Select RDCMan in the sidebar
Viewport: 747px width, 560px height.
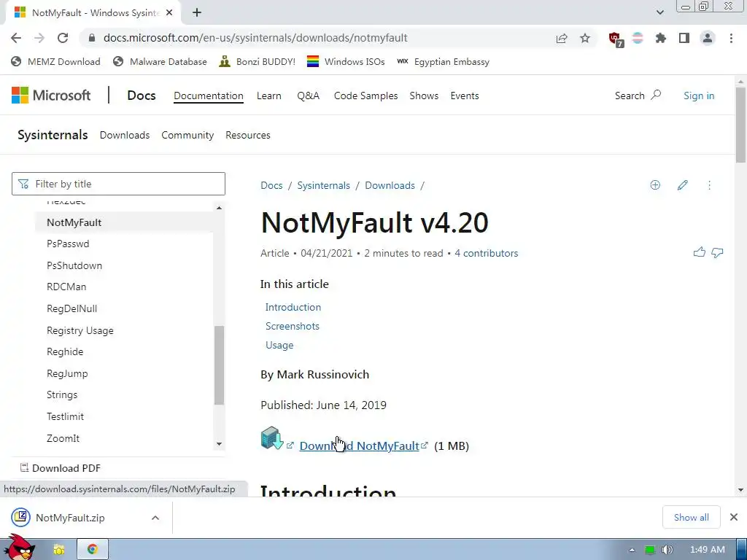coord(66,287)
